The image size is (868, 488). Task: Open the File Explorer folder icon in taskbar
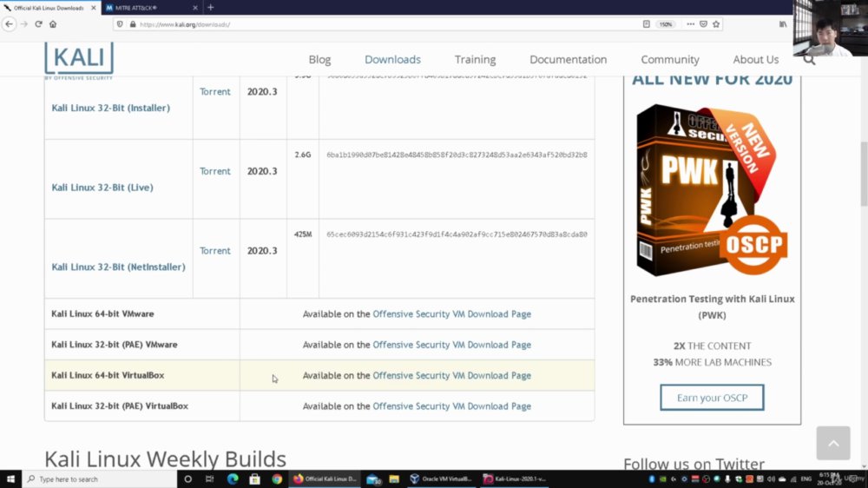394,479
